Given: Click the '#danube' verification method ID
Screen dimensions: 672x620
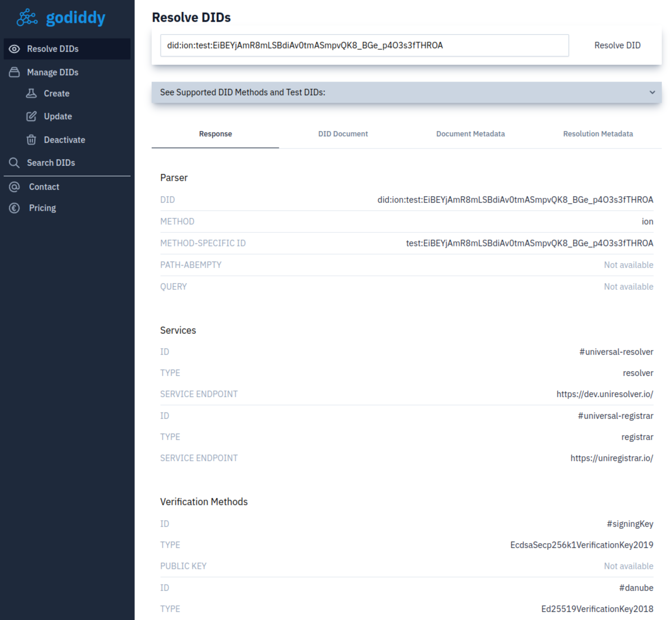Looking at the screenshot, I should [636, 588].
